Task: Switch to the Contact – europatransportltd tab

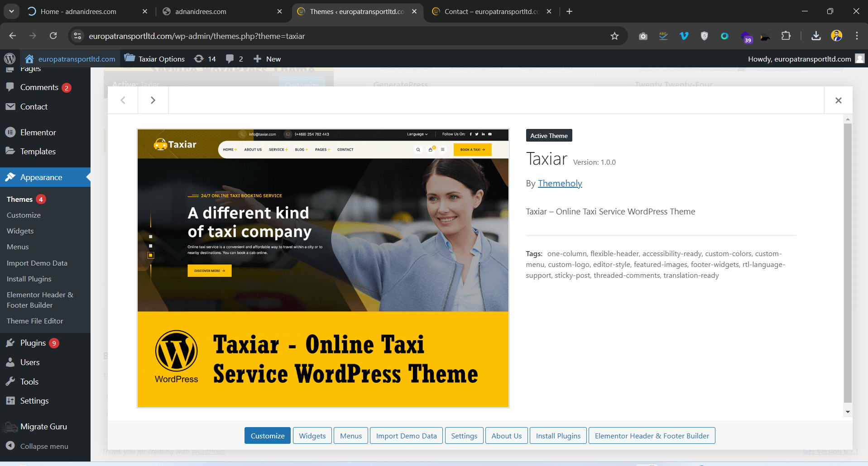Action: [x=491, y=11]
